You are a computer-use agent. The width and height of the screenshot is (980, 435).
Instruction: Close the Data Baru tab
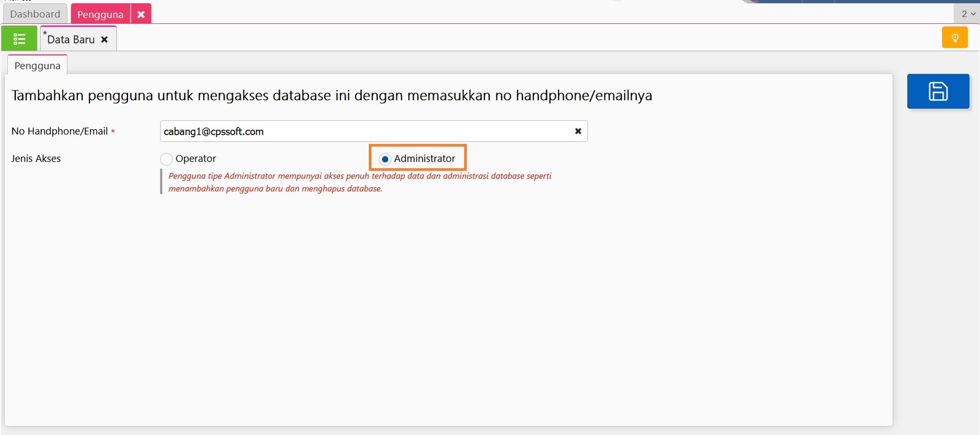click(x=105, y=39)
